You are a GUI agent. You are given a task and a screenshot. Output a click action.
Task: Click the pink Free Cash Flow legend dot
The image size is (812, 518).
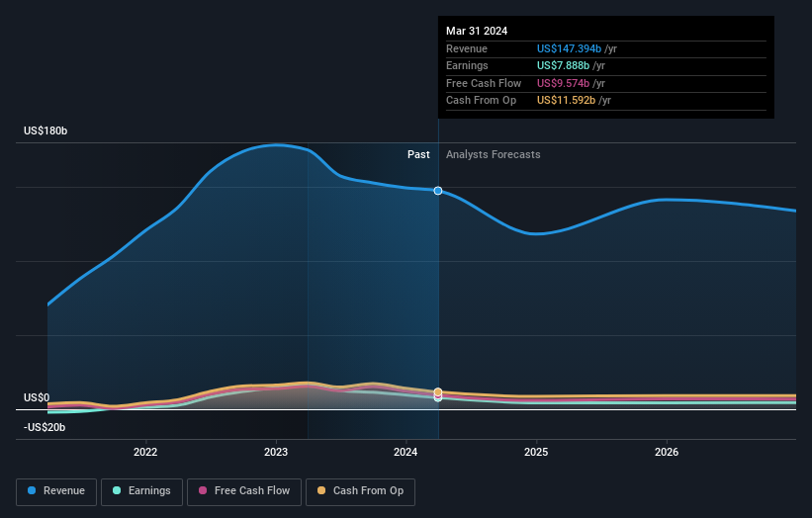coord(203,490)
